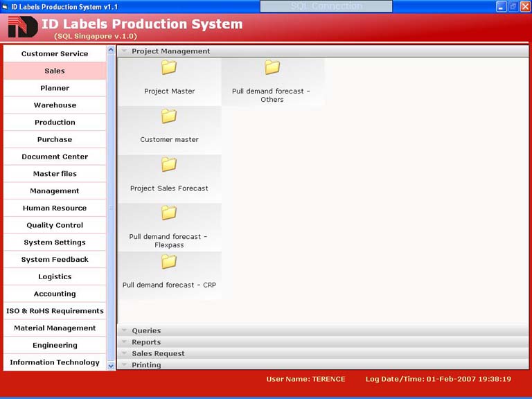Click the SQL Connection title box
The width and height of the screenshot is (532, 399).
click(326, 6)
